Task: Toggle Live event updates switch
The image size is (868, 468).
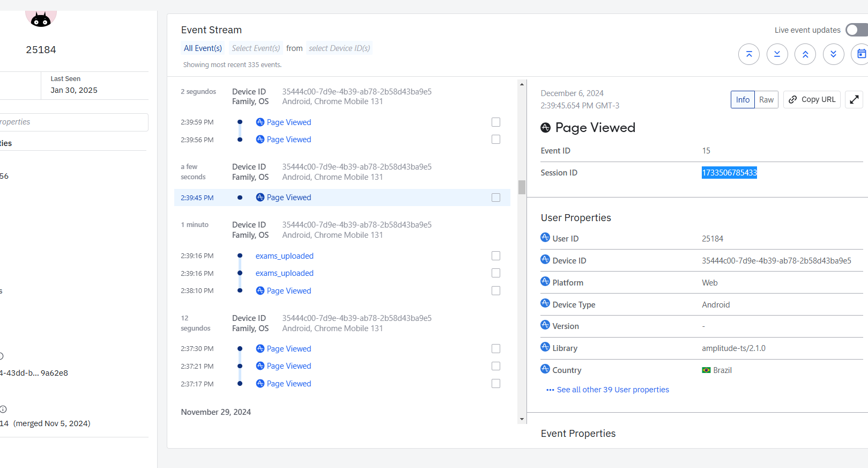Action: click(x=856, y=30)
